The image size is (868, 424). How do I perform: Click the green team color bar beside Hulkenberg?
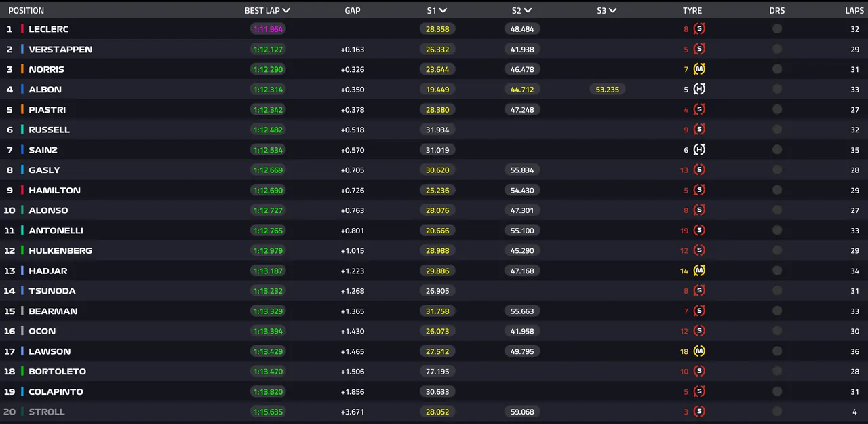tap(22, 250)
